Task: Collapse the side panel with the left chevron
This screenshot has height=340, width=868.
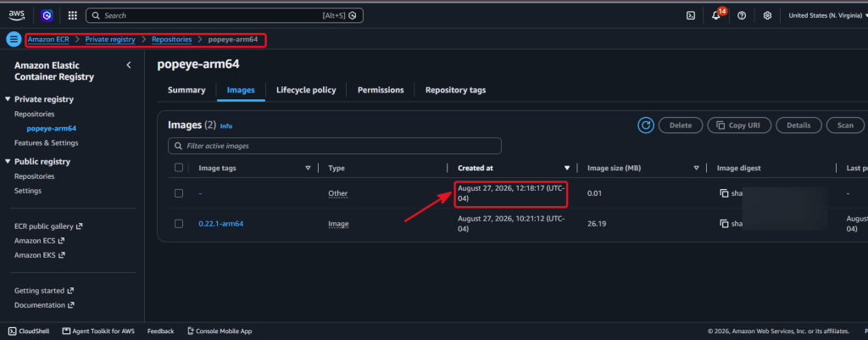Action: pos(129,65)
